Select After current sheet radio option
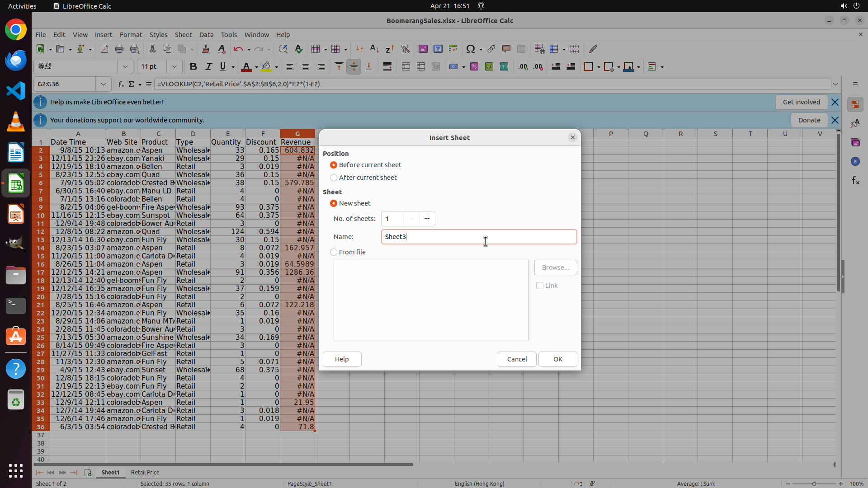The width and height of the screenshot is (868, 488). tap(334, 178)
